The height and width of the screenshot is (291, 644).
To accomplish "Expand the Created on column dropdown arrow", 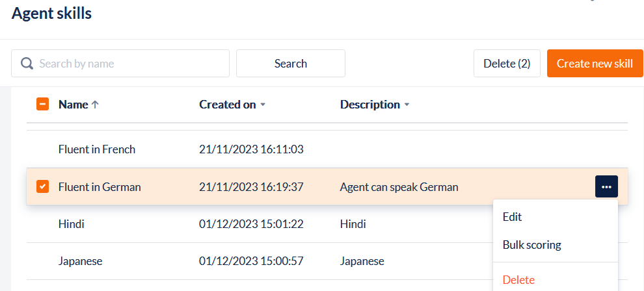I will (x=263, y=105).
